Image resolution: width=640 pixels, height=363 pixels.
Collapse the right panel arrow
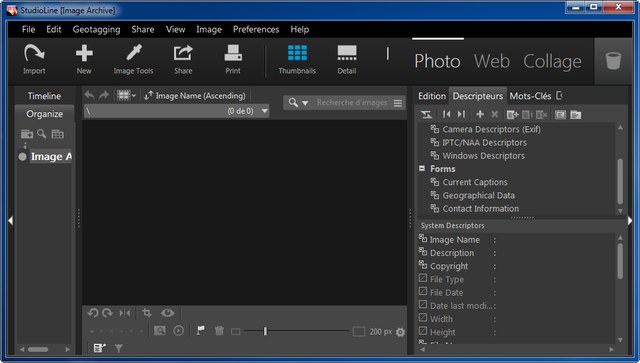pos(630,220)
